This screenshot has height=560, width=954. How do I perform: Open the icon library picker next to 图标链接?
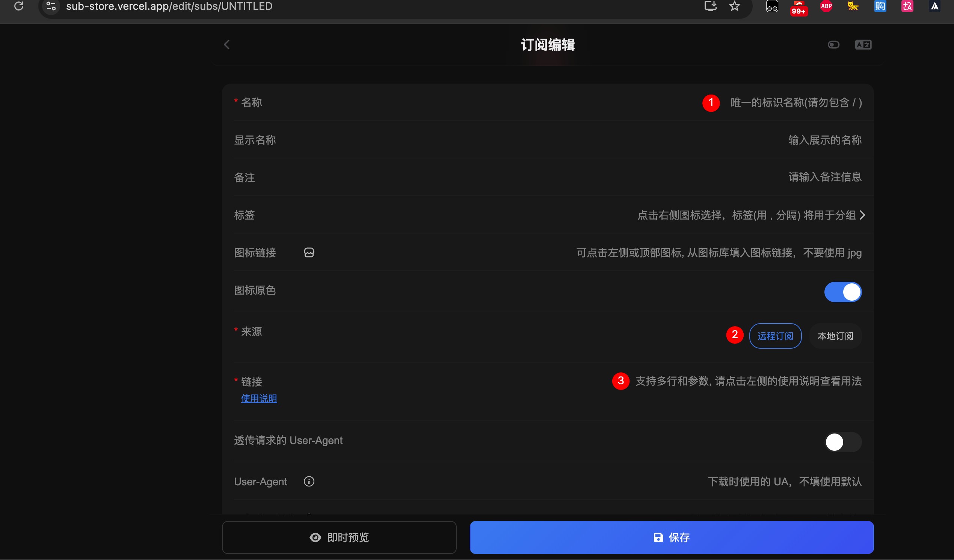(x=308, y=252)
